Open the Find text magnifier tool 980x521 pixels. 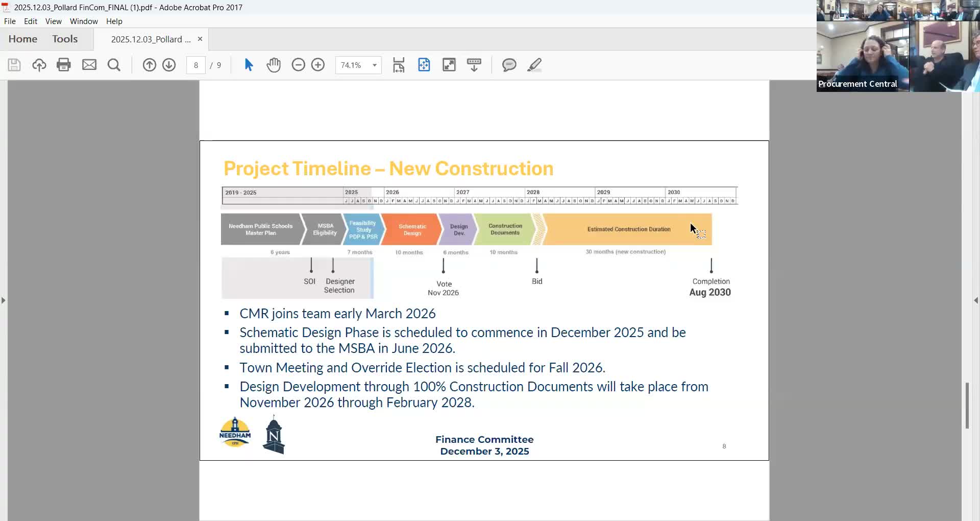114,65
